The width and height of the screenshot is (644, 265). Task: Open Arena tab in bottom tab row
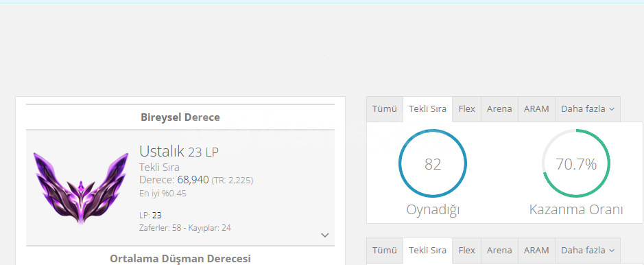point(499,250)
